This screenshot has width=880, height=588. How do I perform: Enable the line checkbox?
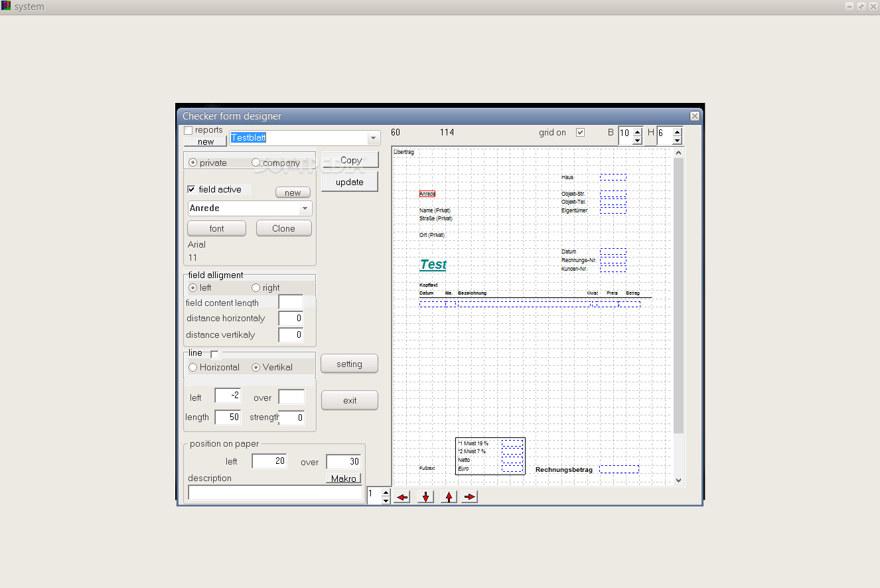point(214,354)
